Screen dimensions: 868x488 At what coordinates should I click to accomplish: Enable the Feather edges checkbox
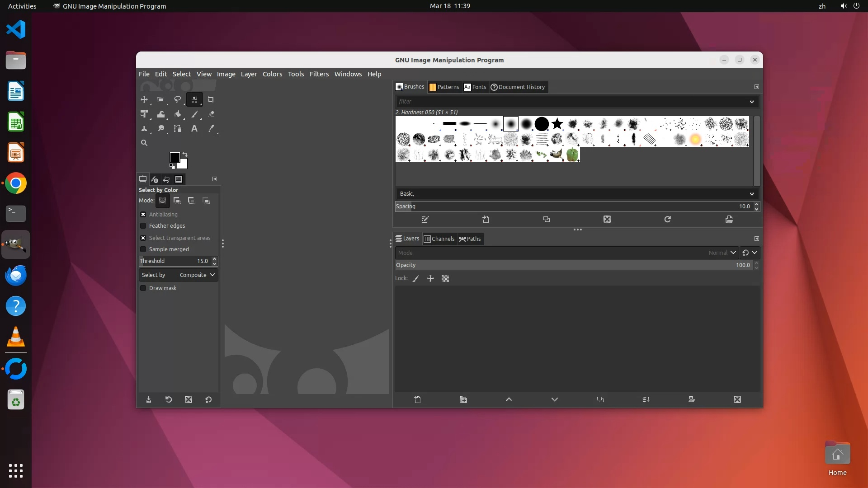(x=143, y=226)
